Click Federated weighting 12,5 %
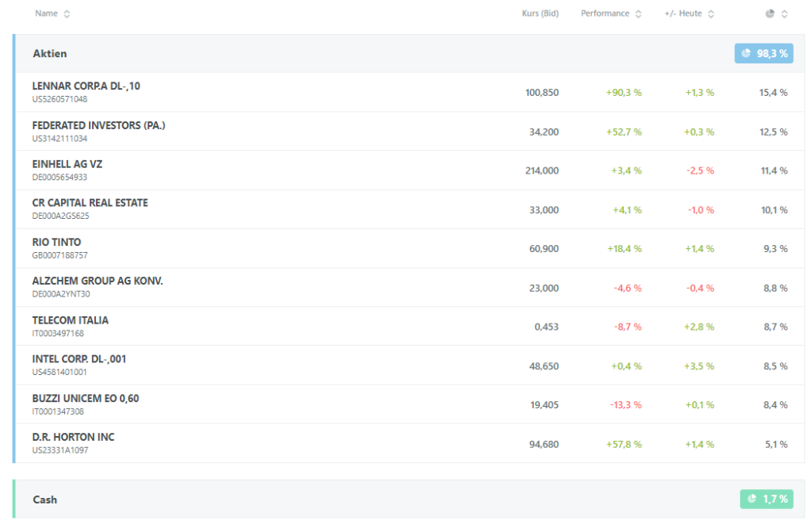This screenshot has width=812, height=532. (x=773, y=132)
